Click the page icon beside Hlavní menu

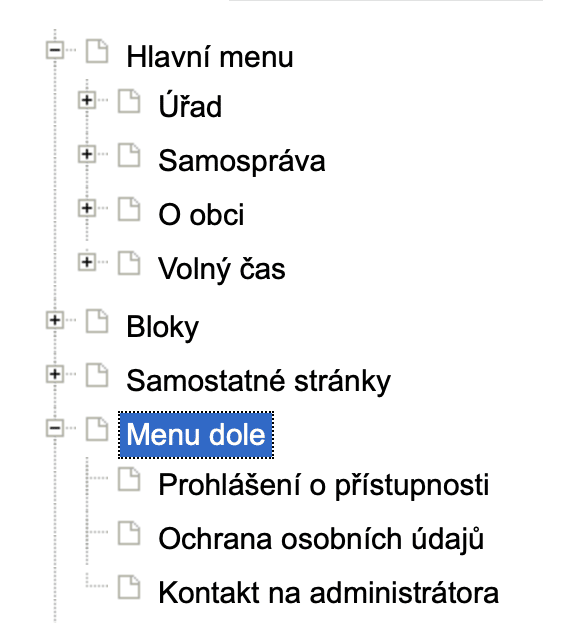coord(97,51)
